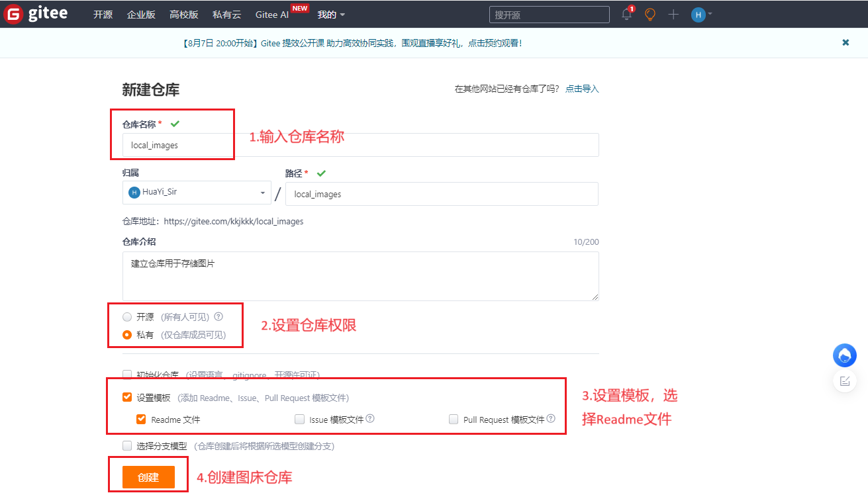The width and height of the screenshot is (868, 495).
Task: Click the 点击导入 link
Action: point(582,89)
